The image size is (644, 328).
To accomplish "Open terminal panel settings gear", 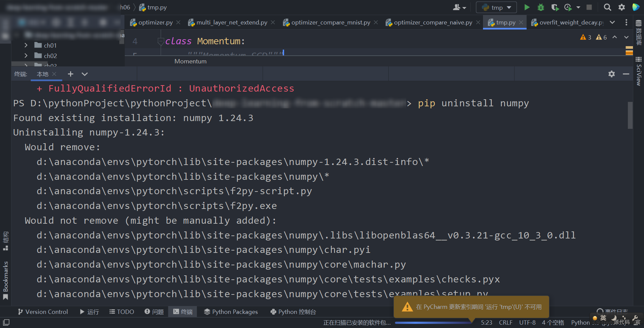I will [x=611, y=74].
